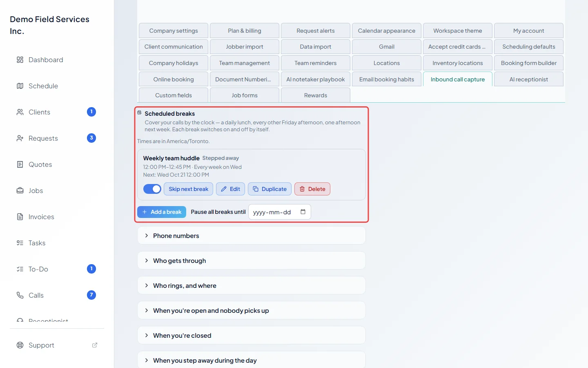Edit the Weekly team huddle break
588x368 pixels.
click(x=231, y=189)
